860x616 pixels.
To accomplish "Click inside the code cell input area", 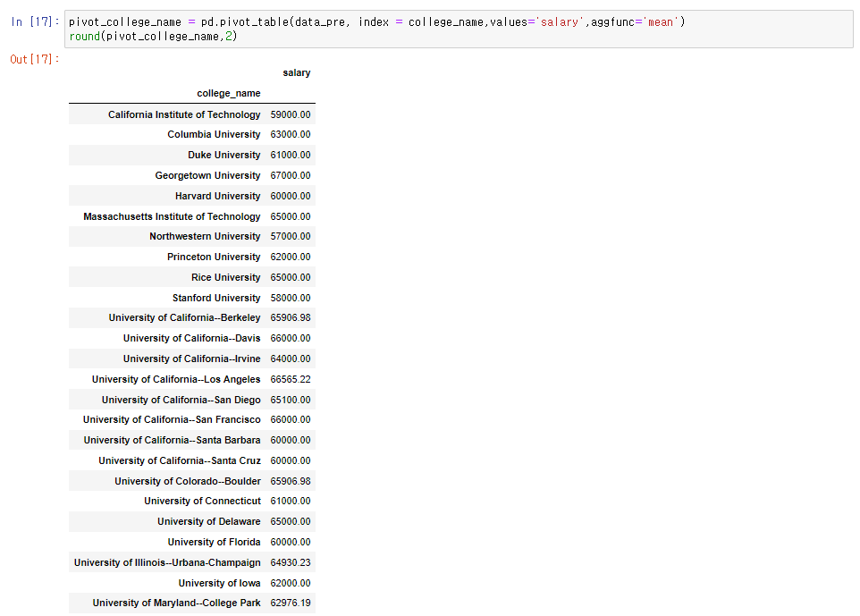I will click(x=459, y=30).
